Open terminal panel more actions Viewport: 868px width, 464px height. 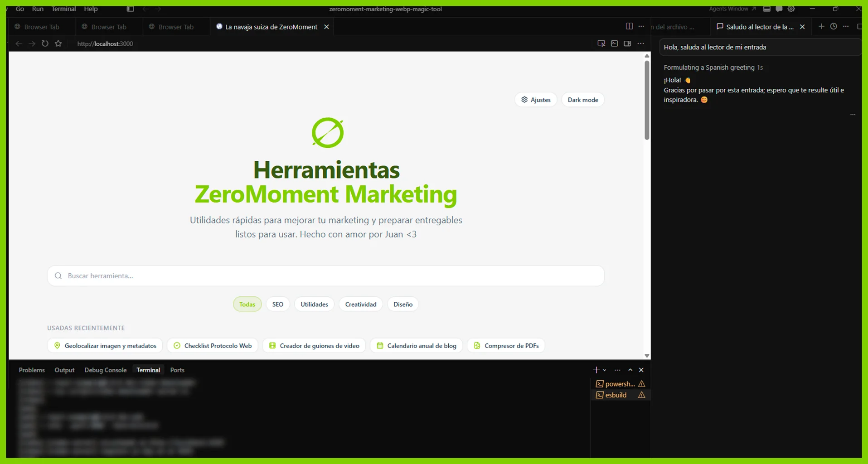pyautogui.click(x=617, y=370)
